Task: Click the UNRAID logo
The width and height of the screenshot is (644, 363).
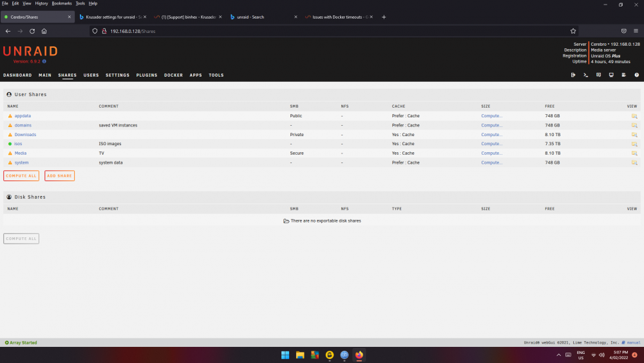Action: point(30,52)
